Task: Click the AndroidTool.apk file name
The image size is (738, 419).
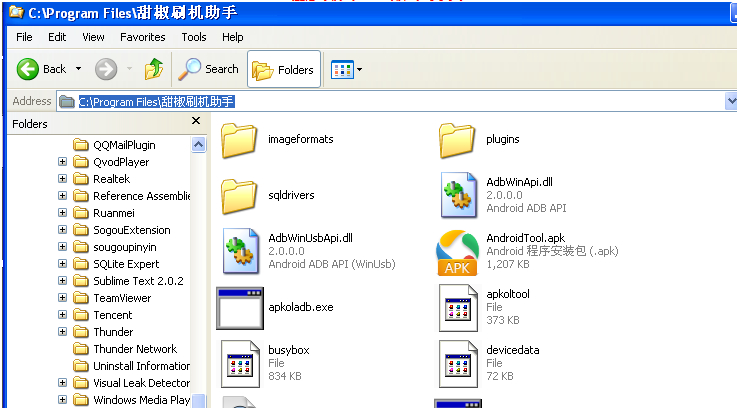Action: pos(525,238)
